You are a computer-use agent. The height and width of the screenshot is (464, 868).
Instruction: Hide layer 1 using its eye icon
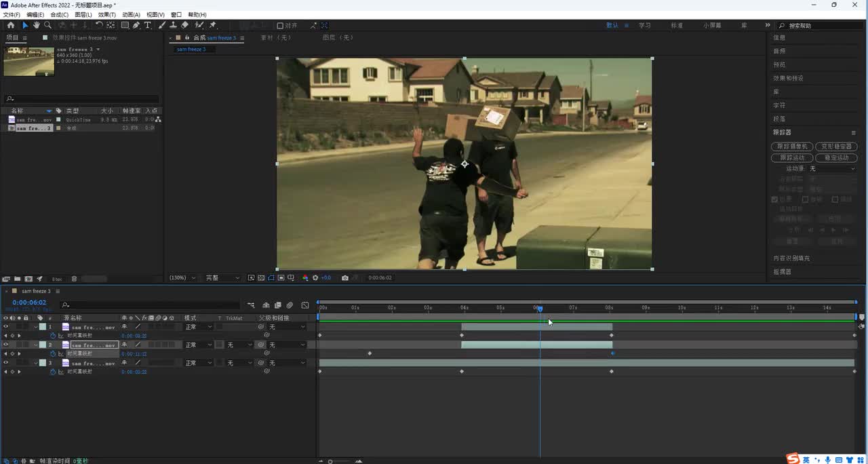pos(5,327)
